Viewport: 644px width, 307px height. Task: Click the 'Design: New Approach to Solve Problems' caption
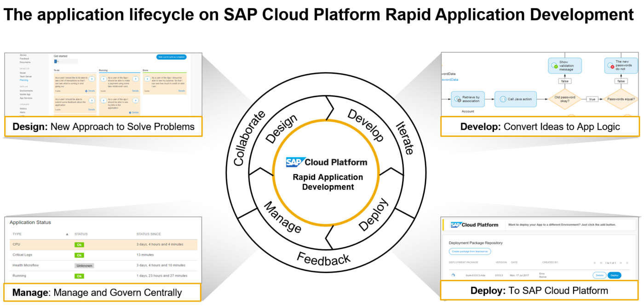[103, 126]
